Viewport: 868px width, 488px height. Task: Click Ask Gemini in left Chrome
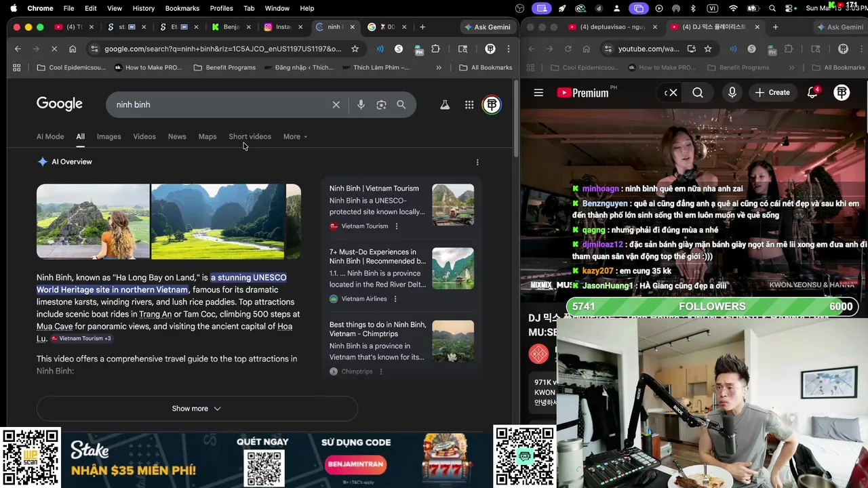(486, 27)
